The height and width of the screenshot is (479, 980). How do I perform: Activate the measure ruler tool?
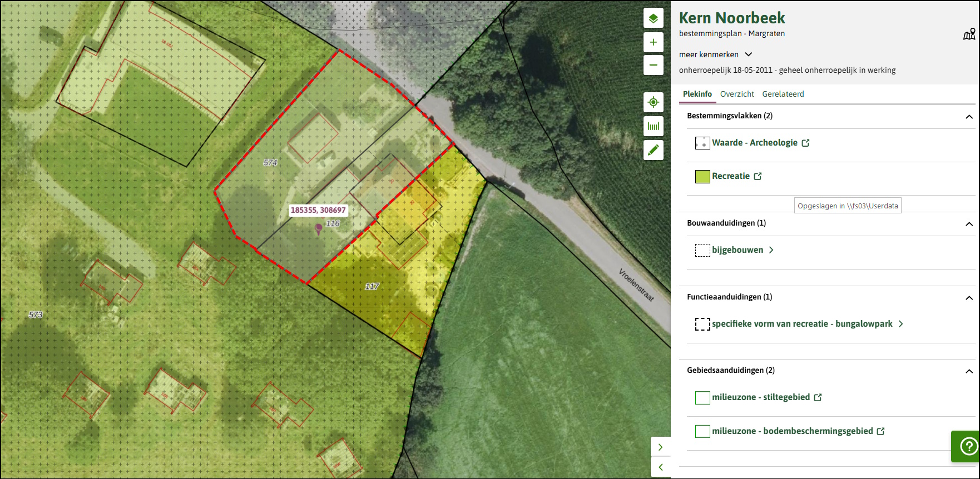654,126
